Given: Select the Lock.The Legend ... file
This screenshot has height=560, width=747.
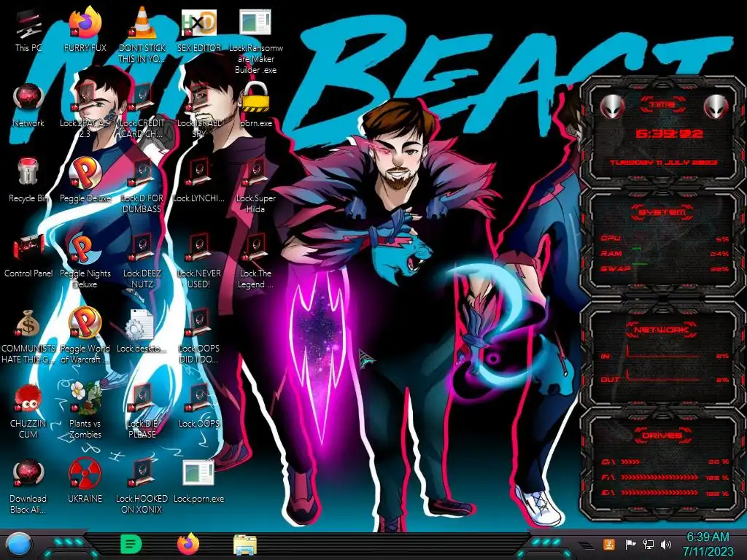Looking at the screenshot, I should [x=255, y=249].
